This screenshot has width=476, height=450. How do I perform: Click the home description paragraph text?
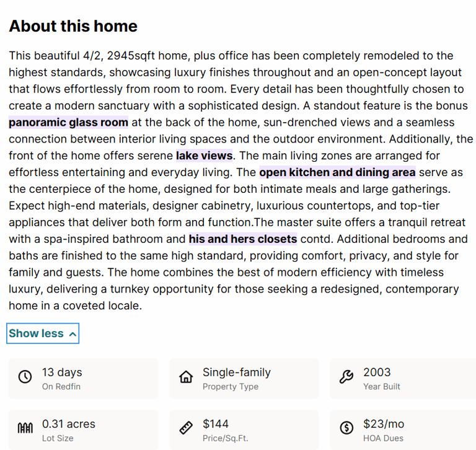tap(240, 180)
